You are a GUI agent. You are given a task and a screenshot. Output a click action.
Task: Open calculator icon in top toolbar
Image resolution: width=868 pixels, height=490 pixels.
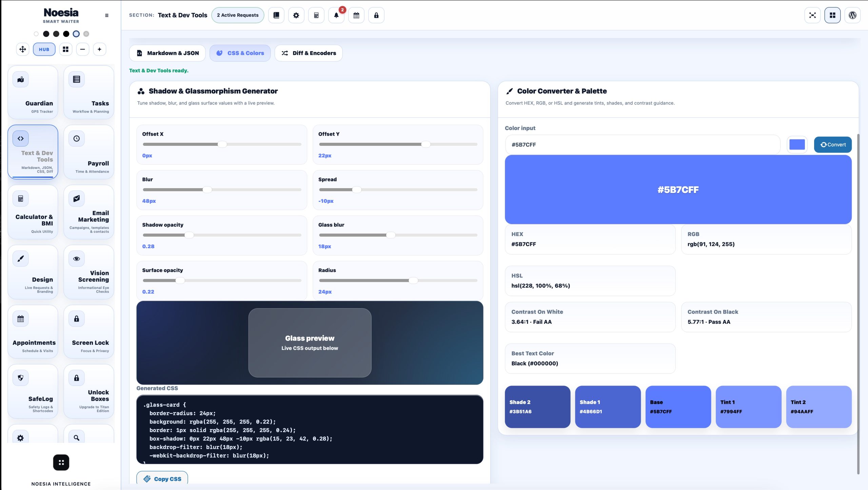point(316,15)
